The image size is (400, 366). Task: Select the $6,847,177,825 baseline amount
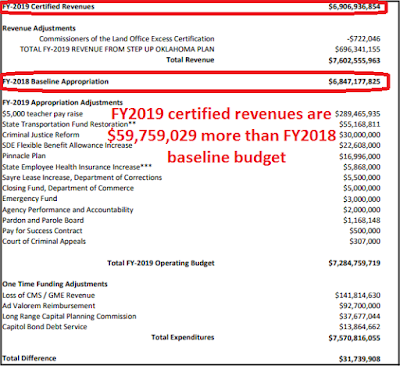354,82
